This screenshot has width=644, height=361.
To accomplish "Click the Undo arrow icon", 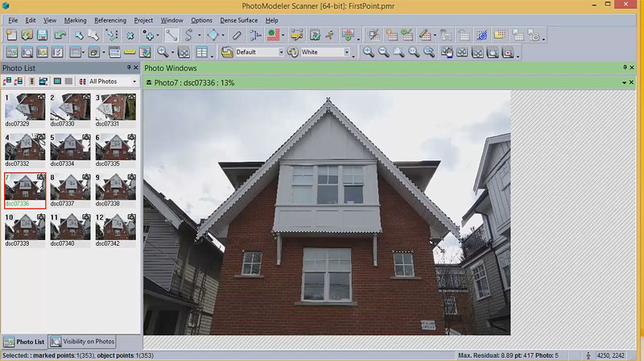I will coord(60,35).
